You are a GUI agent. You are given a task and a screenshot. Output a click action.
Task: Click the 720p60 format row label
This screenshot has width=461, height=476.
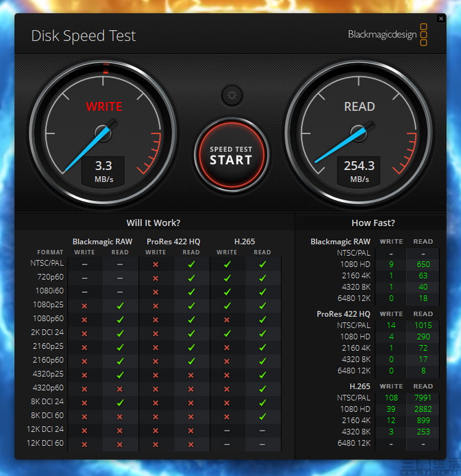[50, 277]
